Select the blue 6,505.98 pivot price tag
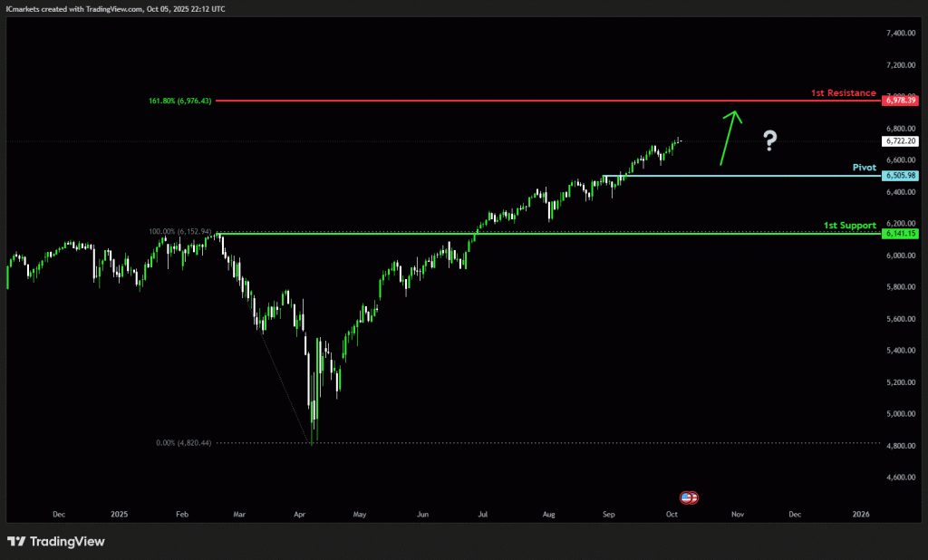The width and height of the screenshot is (928, 560). coord(899,176)
